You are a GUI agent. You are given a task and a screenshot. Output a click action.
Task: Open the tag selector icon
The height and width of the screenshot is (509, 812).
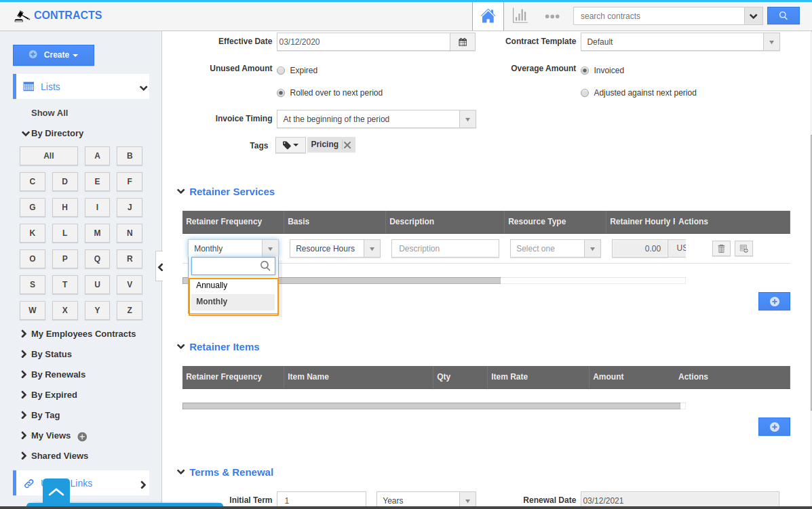tap(290, 145)
